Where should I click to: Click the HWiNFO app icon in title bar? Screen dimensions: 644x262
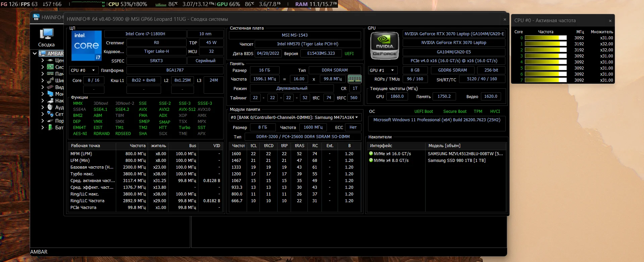(36, 17)
